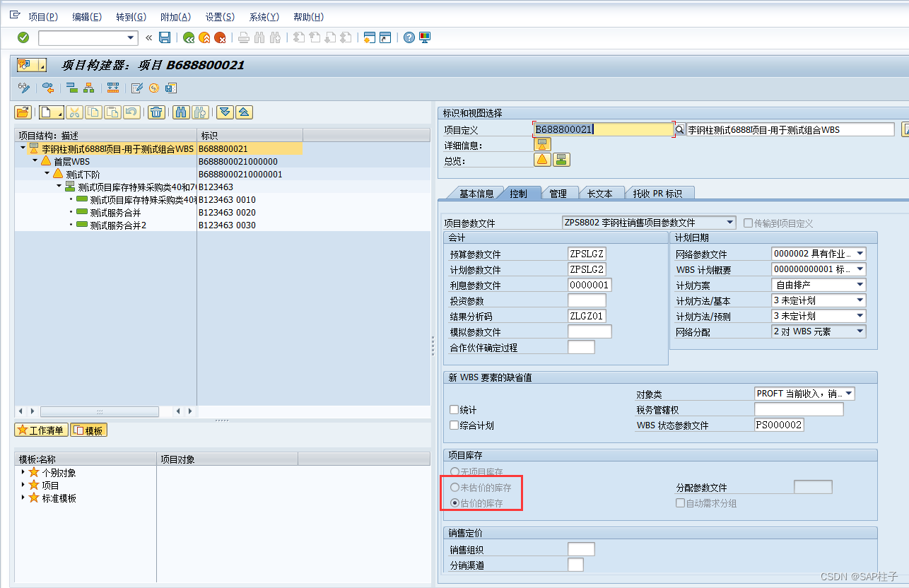Click the 预算参数文件 input field
Viewport: 909px width, 588px height.
(587, 254)
